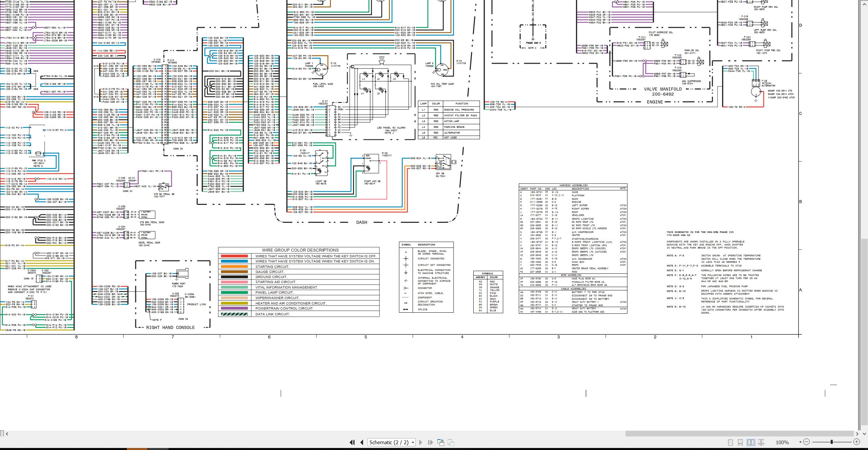Click the 100% zoom level field
868x450 pixels.
coord(782,442)
